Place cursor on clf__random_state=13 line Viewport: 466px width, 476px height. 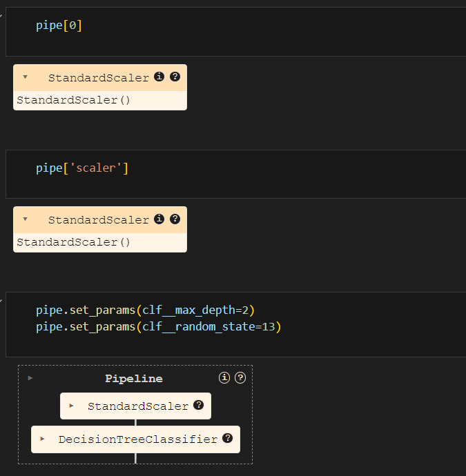[x=159, y=326]
